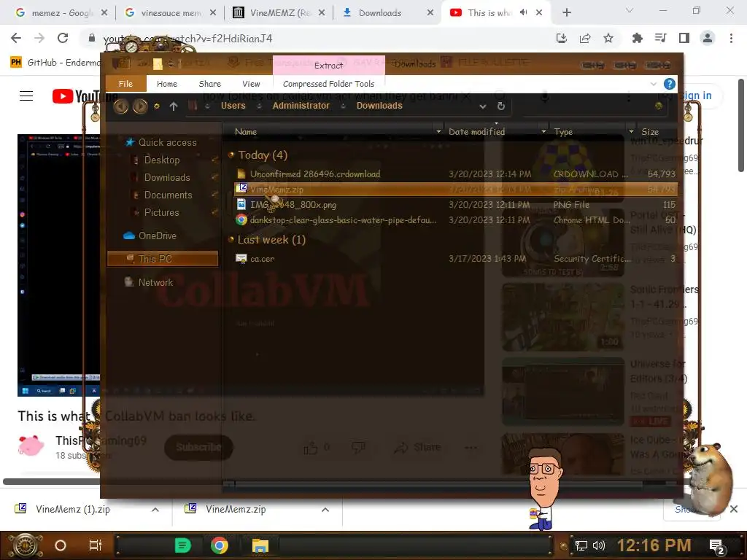Open the address bar history dropdown
Image resolution: width=747 pixels, height=560 pixels.
483,106
